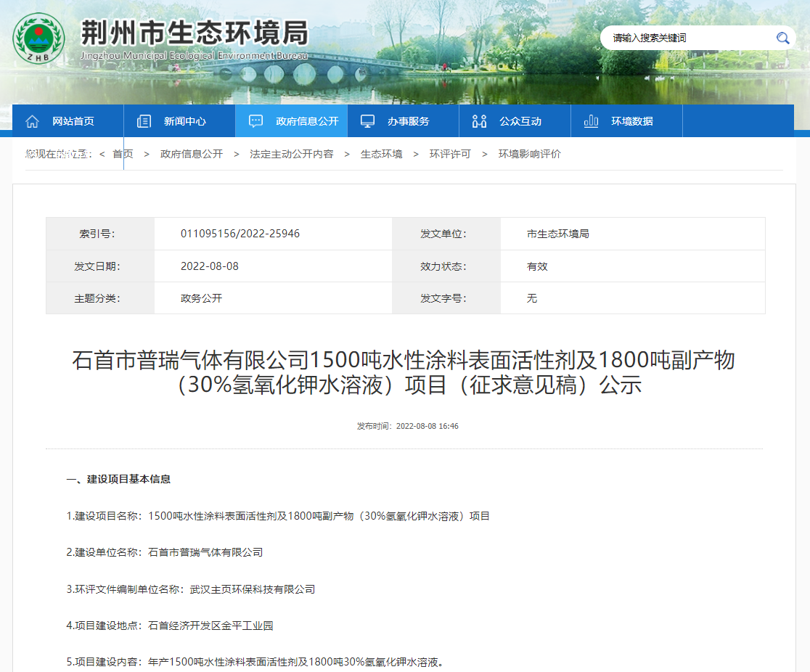This screenshot has width=810, height=672.
Task: Click the ZHB bureau logo emblem
Action: 38,38
